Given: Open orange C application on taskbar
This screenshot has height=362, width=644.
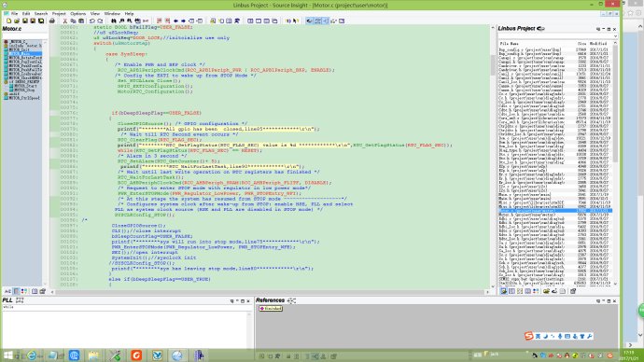Looking at the screenshot, I should click(136, 355).
